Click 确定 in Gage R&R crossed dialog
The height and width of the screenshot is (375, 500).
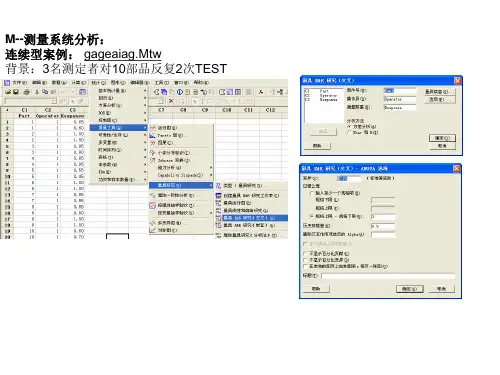tap(442, 138)
